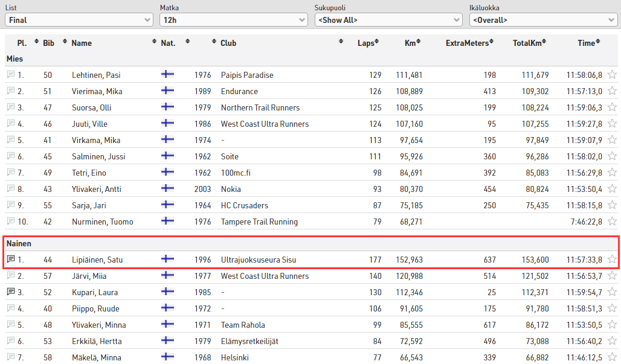
Task: Expand the Ikäluokka Overall dropdown
Action: (542, 20)
